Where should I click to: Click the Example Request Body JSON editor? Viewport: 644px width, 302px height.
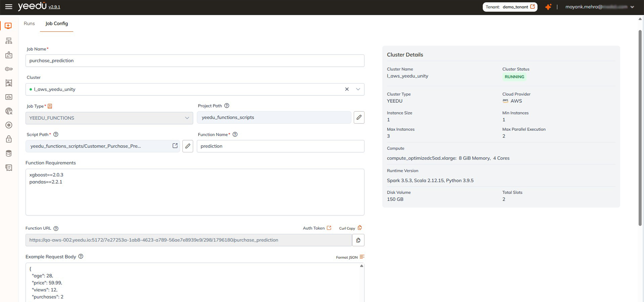coord(195,283)
